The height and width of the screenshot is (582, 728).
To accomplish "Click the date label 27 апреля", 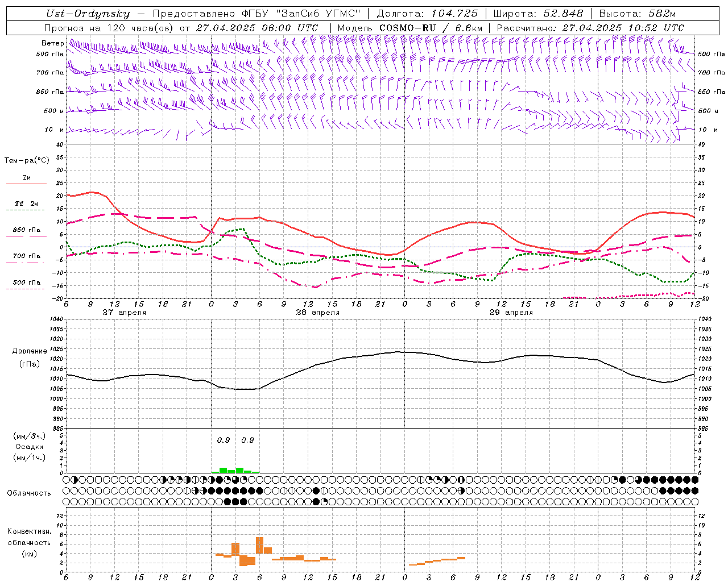I will coord(124,313).
